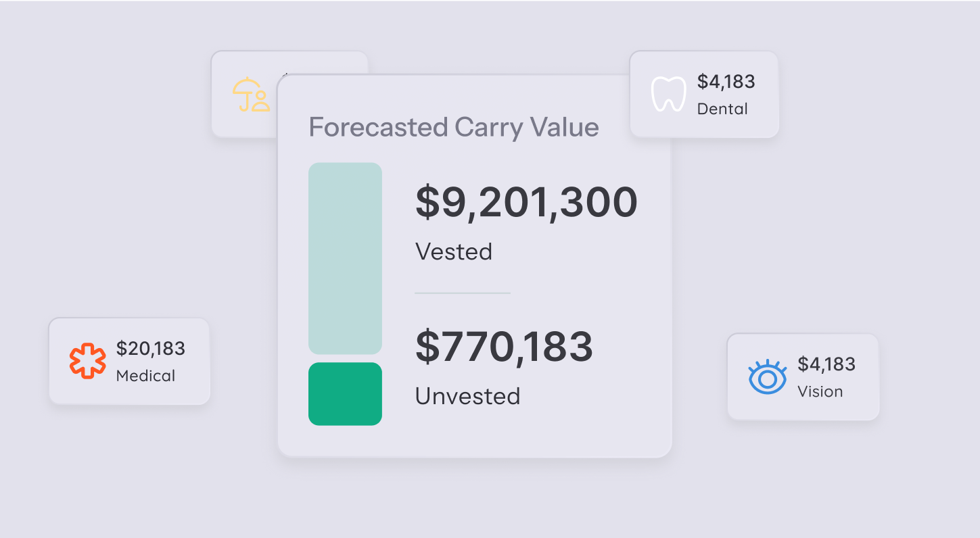The width and height of the screenshot is (980, 538).
Task: Click the $4,183 Vision amount
Action: click(826, 364)
